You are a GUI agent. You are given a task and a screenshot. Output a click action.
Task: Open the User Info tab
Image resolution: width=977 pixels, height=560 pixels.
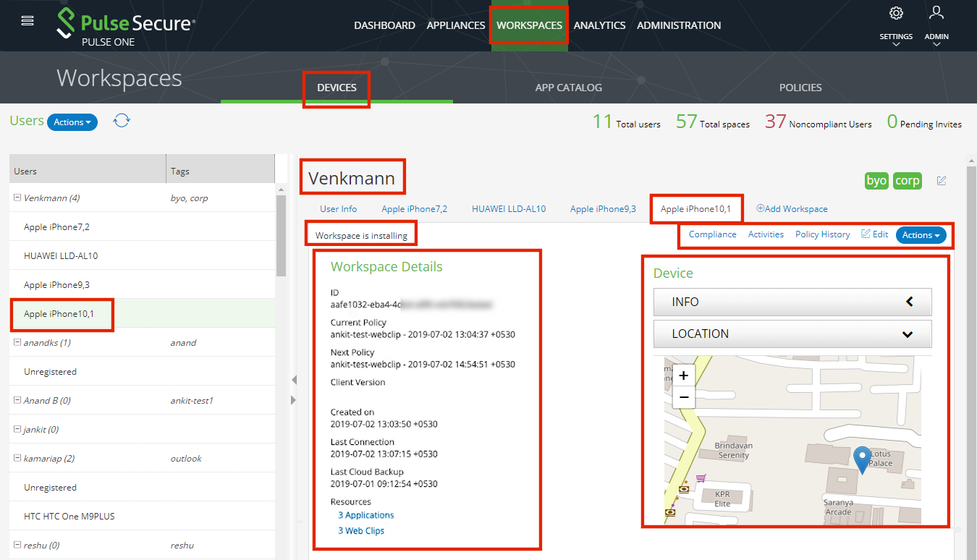click(339, 209)
